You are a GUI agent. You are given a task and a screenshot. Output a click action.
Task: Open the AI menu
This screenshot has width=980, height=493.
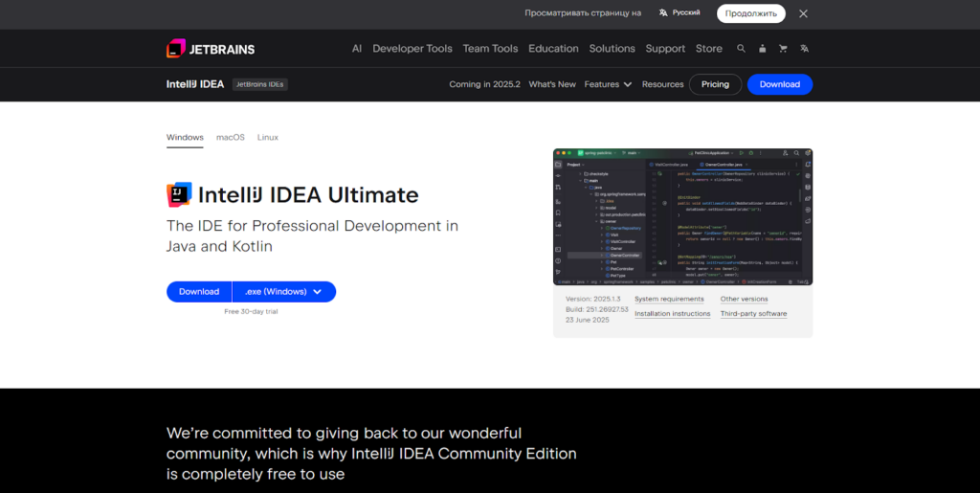tap(357, 49)
